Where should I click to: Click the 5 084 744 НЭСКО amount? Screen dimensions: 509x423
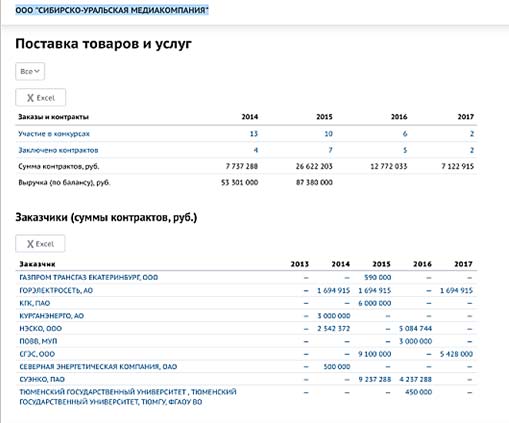click(415, 328)
